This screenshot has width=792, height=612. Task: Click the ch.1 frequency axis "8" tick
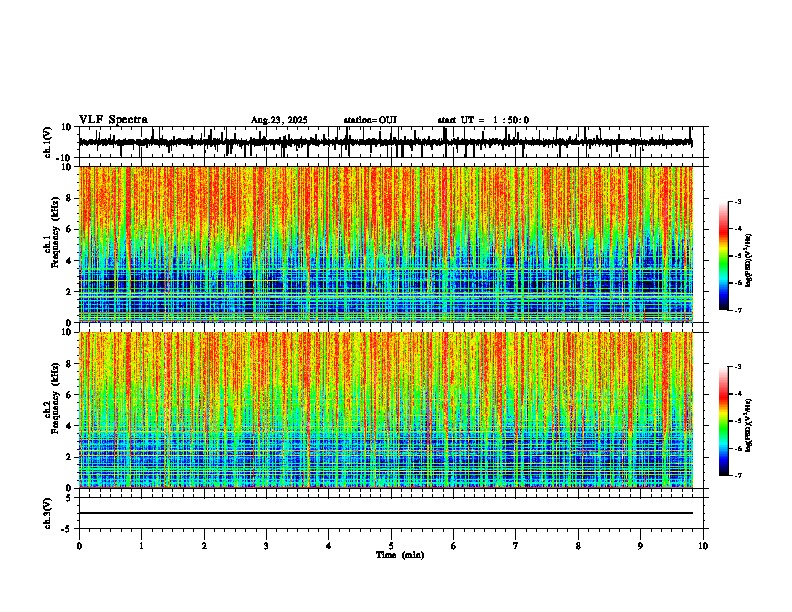coord(70,198)
